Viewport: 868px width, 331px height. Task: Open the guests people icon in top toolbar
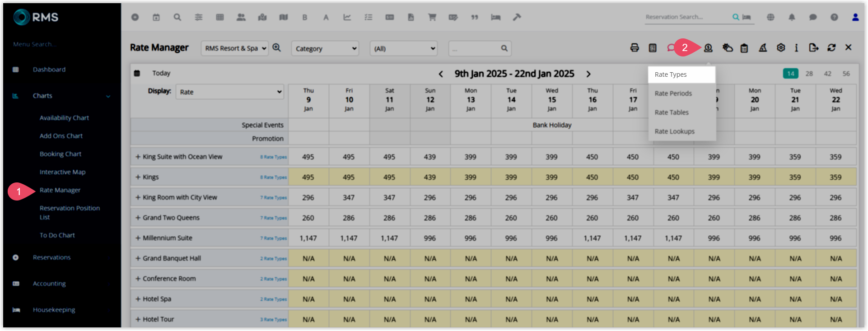click(241, 17)
